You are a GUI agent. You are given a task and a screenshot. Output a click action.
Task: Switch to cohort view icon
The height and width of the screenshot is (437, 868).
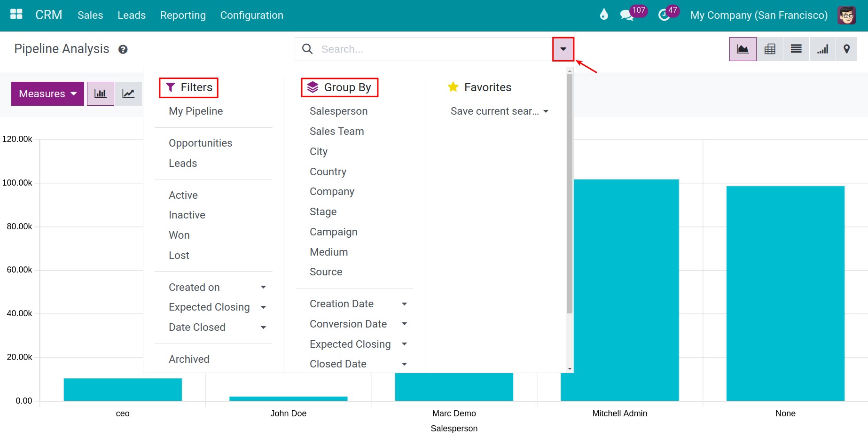click(822, 49)
